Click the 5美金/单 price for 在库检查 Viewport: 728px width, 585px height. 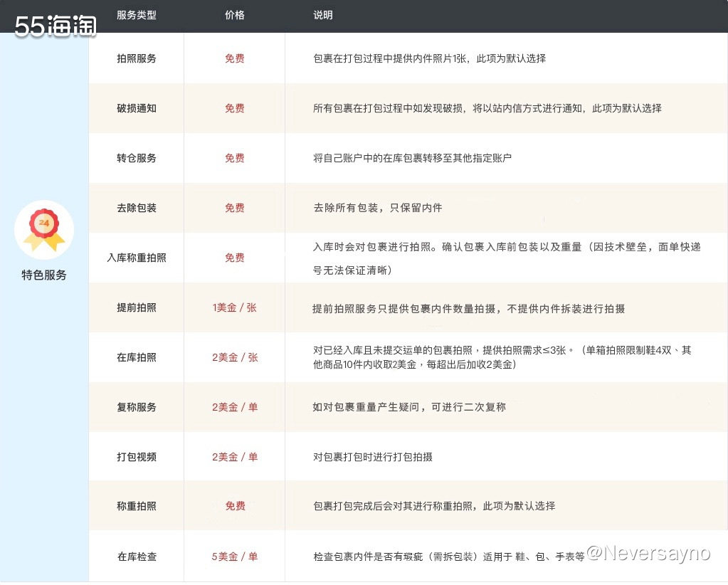(x=235, y=557)
